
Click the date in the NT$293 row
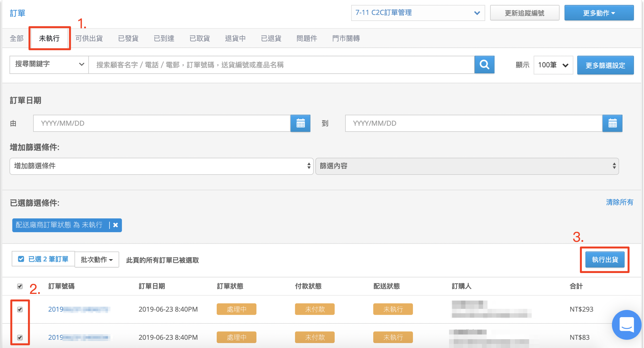168,309
